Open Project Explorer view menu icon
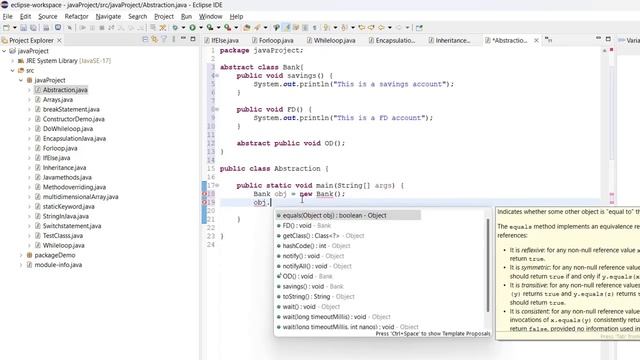The height and width of the screenshot is (360, 640). pyautogui.click(x=174, y=40)
